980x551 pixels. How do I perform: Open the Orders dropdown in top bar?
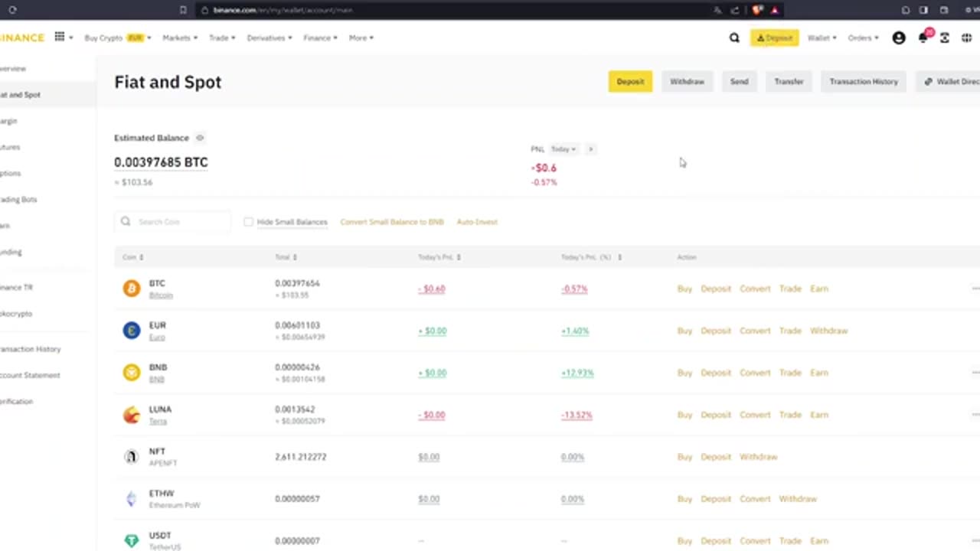coord(863,37)
